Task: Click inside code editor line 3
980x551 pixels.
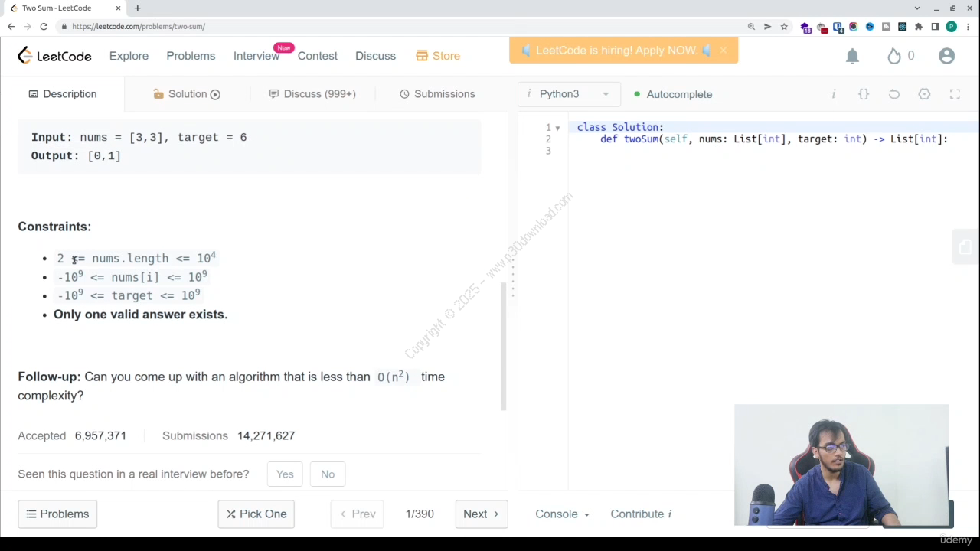Action: click(773, 151)
